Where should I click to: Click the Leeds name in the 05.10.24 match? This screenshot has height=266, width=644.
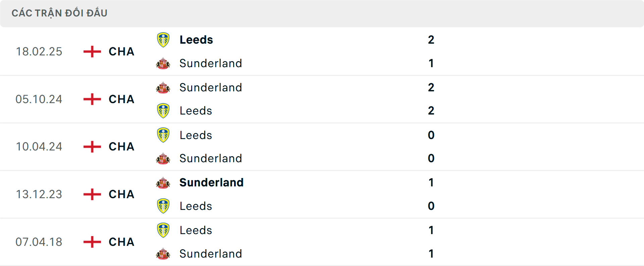(x=196, y=110)
